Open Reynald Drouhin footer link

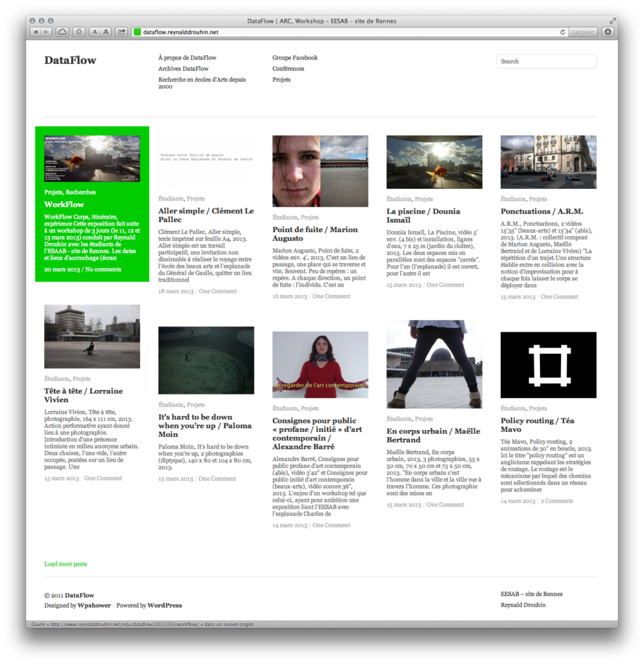point(523,605)
